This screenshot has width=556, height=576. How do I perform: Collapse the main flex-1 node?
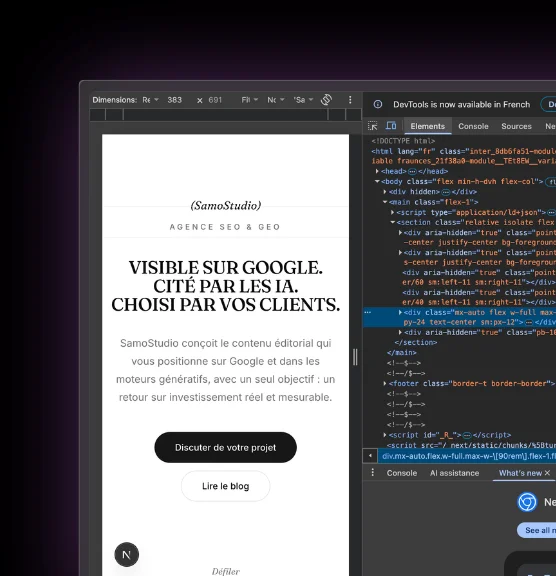coord(385,202)
